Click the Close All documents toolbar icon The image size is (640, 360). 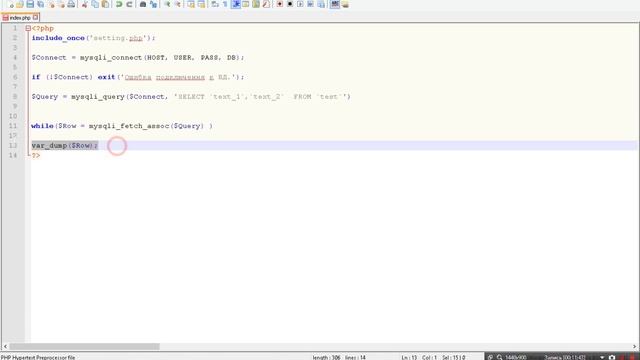click(x=61, y=4)
